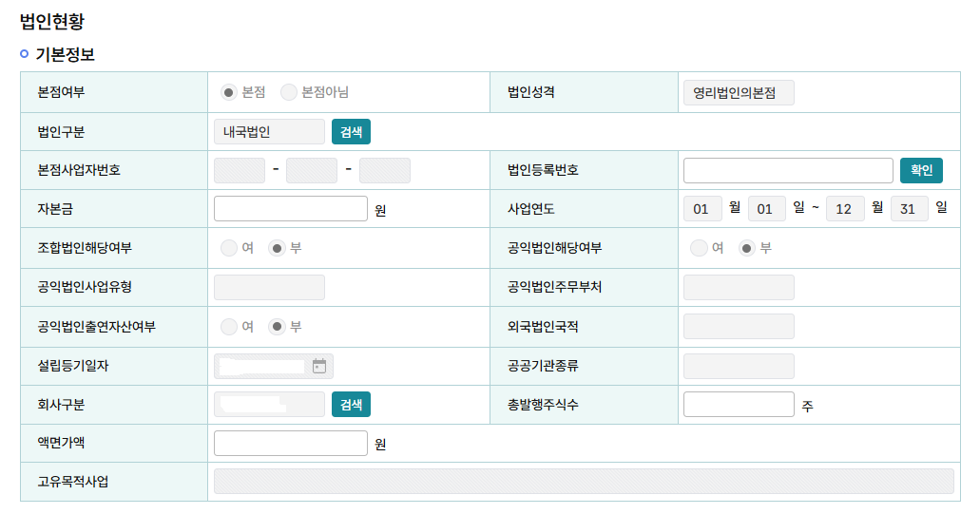Viewport: 980px width, 514px height.
Task: Click 사업연도 start month field
Action: point(702,209)
